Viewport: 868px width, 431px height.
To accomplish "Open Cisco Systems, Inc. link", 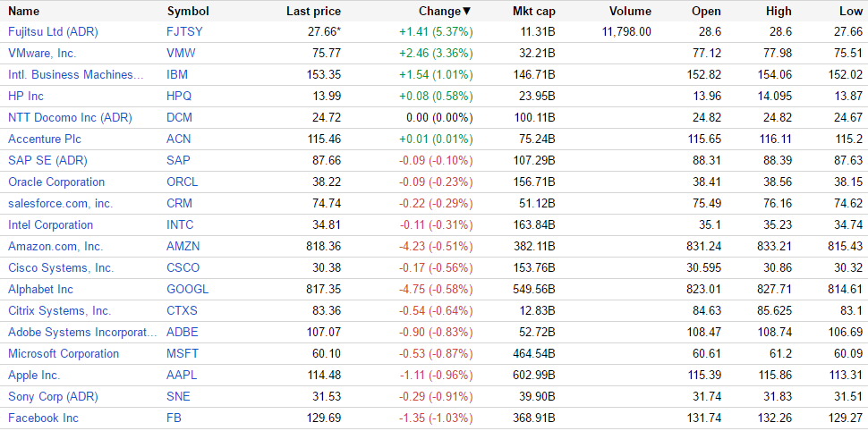I will click(x=61, y=267).
